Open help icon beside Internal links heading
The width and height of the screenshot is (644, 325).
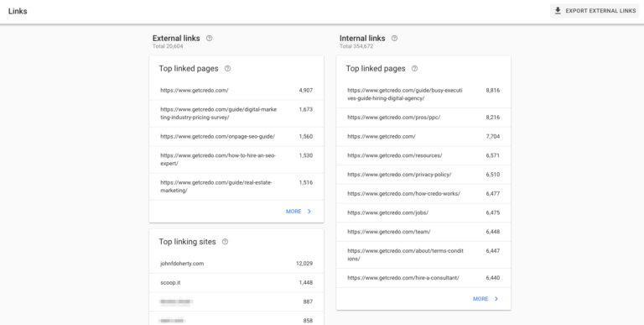[x=394, y=39]
